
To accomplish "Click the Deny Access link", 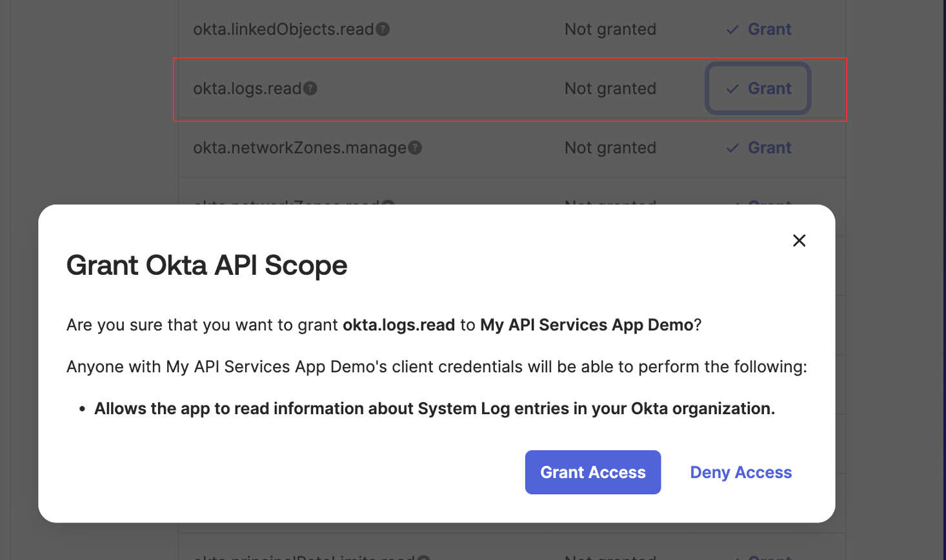I will coord(741,472).
